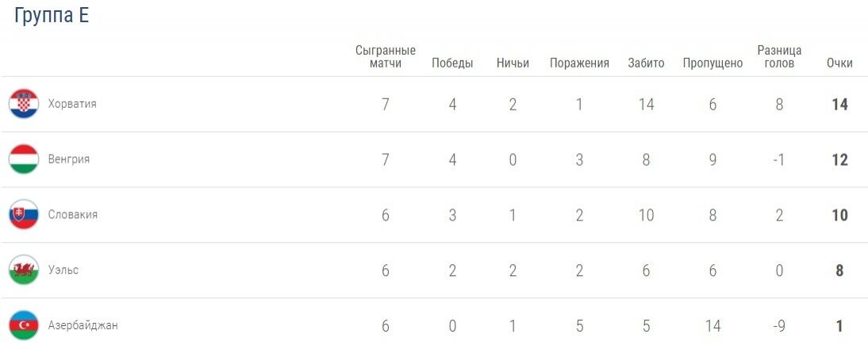Sort by Сыгранные матчи column header

click(x=386, y=56)
